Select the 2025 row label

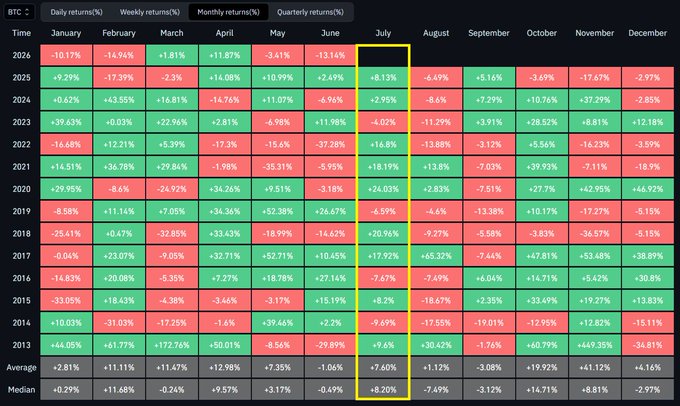[x=21, y=78]
